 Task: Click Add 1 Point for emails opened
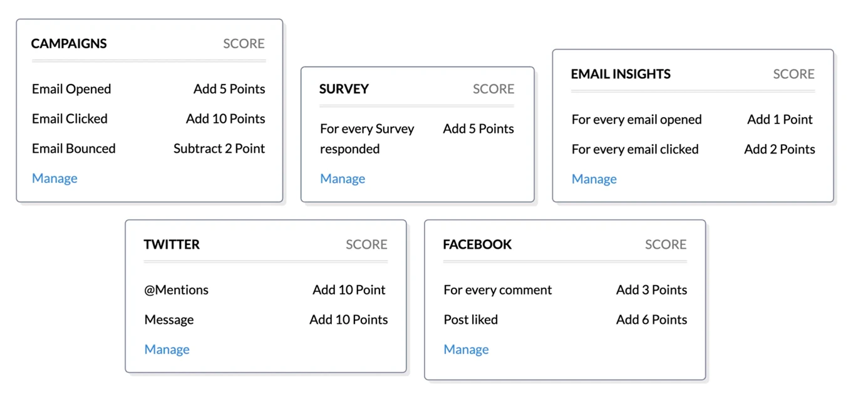[x=779, y=119]
